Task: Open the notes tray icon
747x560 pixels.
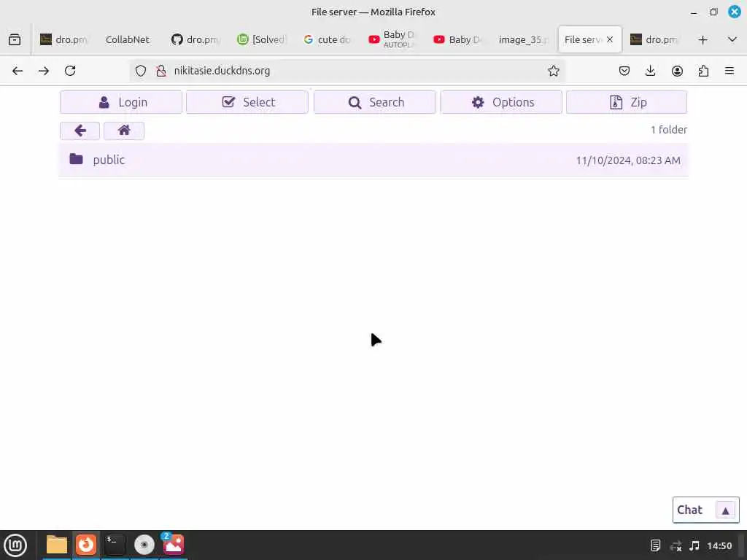Action: click(656, 545)
